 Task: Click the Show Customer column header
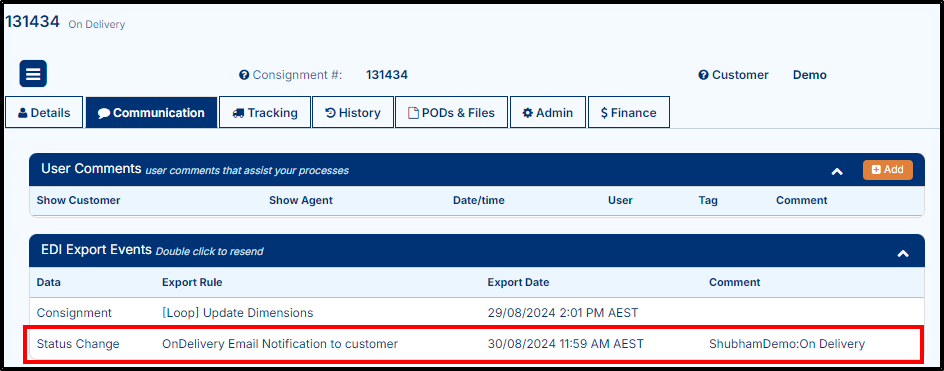(x=78, y=200)
